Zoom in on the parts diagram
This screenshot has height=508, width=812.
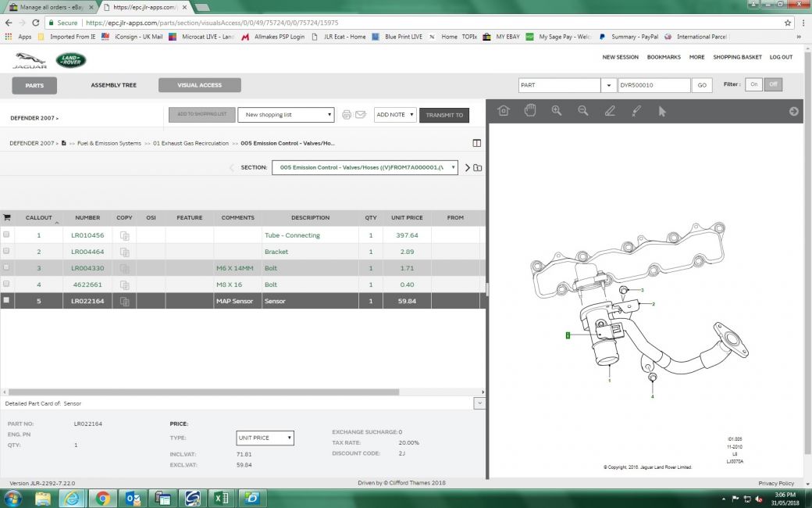(x=557, y=110)
